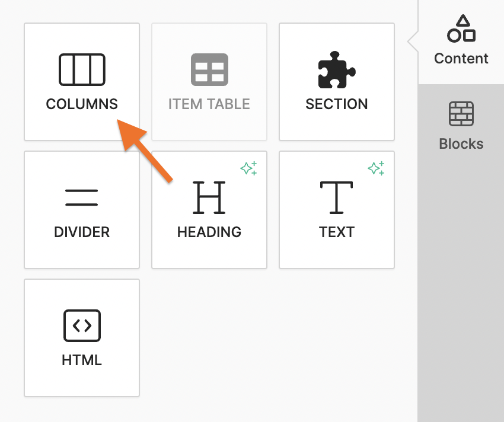504x422 pixels.
Task: Click the HTML code brackets icon
Action: pos(82,325)
